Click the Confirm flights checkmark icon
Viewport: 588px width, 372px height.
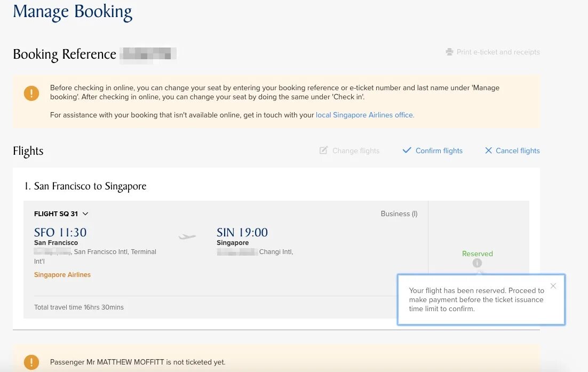[x=407, y=151]
